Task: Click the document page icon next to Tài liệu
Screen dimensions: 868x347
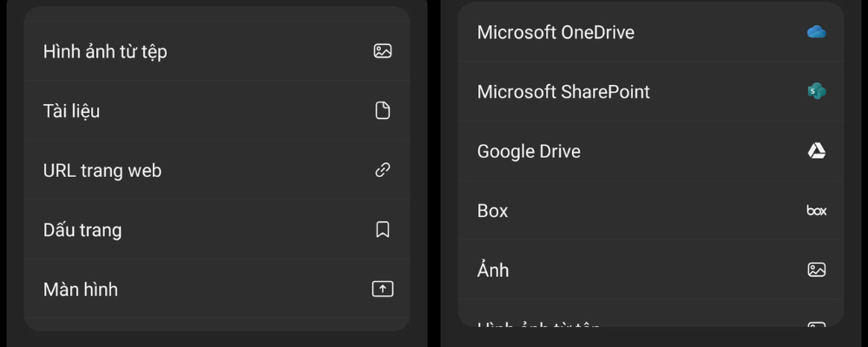Action: [x=383, y=111]
